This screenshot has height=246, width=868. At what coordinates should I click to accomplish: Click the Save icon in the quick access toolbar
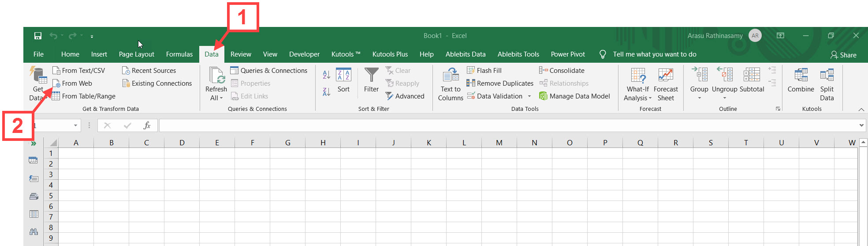38,36
